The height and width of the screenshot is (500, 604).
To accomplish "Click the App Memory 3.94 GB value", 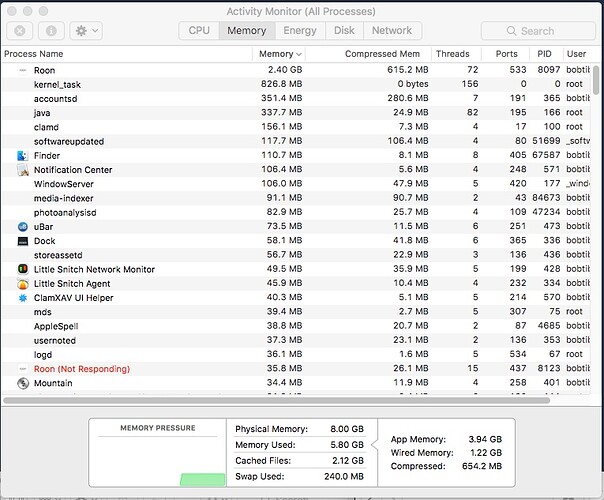I will click(x=485, y=439).
